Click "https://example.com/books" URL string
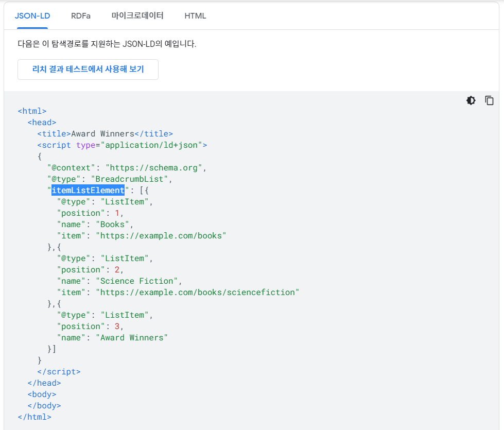 click(x=161, y=236)
